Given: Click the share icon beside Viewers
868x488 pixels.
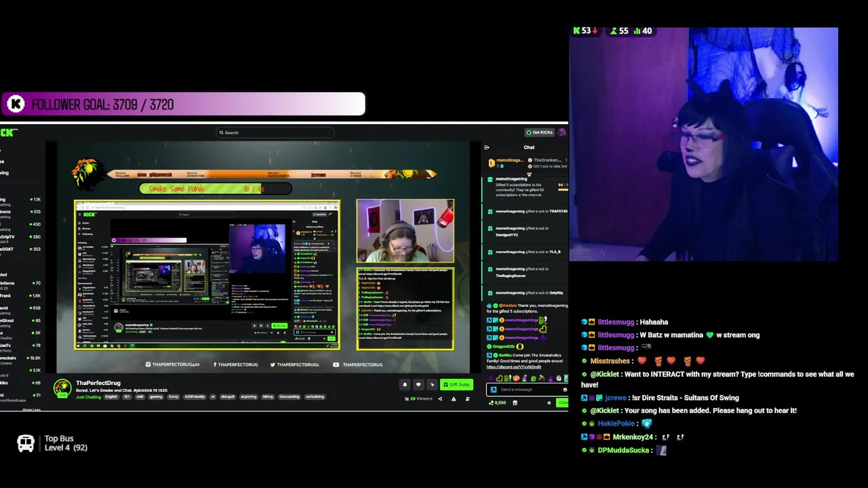Looking at the screenshot, I should pos(440,399).
